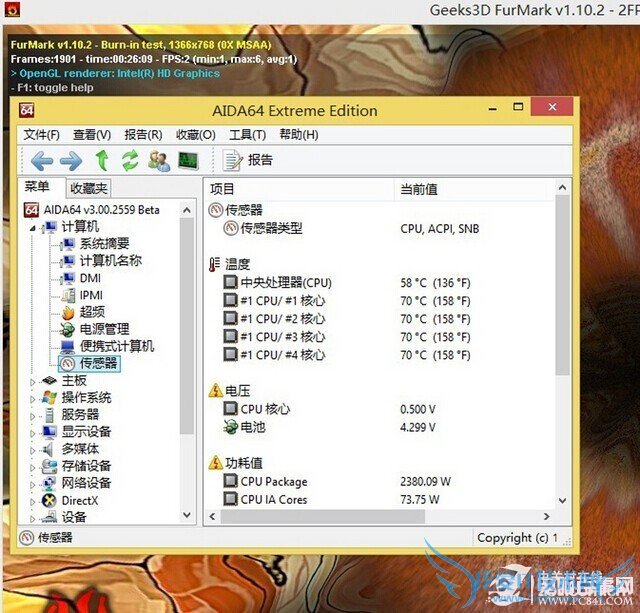Select 计算机名称 in the tree
640x613 pixels.
(x=111, y=261)
